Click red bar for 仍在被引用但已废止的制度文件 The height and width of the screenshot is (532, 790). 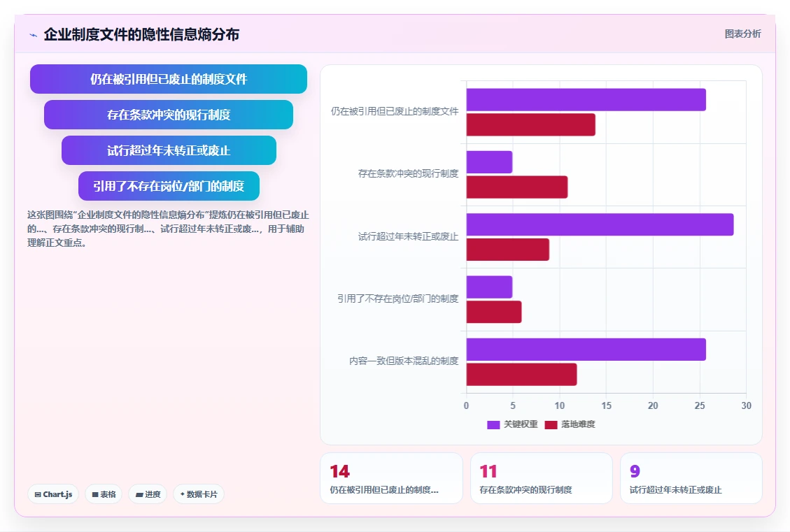(531, 125)
